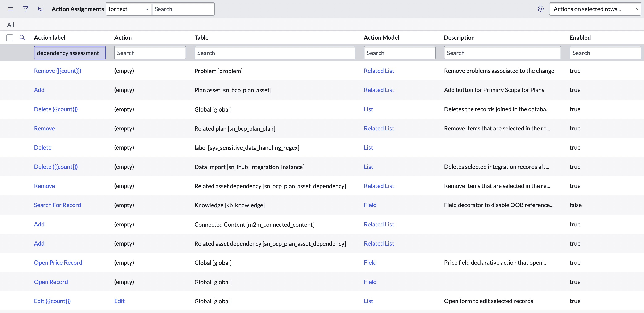Open 'Add' link for Connected Content row
Screen dimensions: 644x313
click(x=39, y=224)
